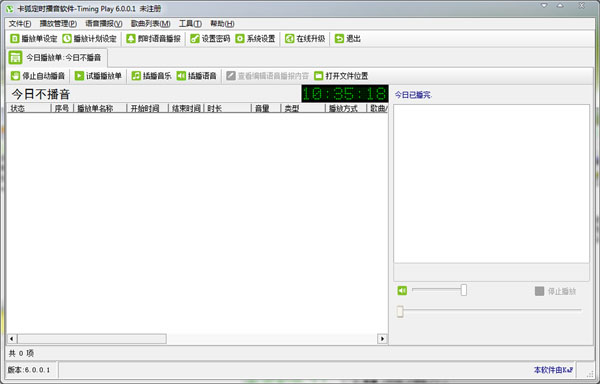Click 试播播放单 to test the playlist
The height and width of the screenshot is (384, 600).
pyautogui.click(x=98, y=76)
